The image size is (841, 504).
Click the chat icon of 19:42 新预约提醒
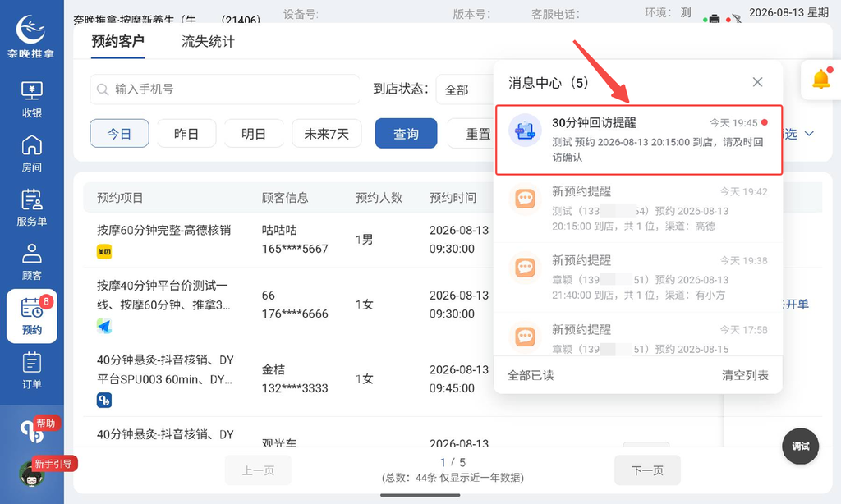525,199
